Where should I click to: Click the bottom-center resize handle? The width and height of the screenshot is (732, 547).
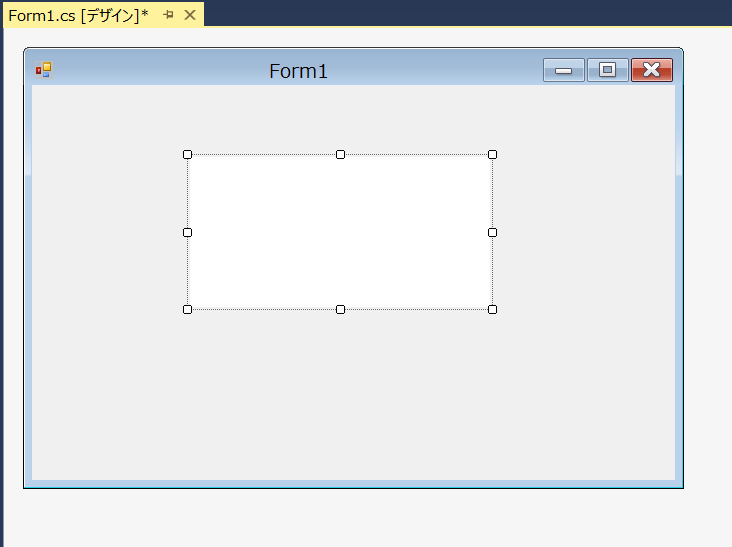point(340,309)
